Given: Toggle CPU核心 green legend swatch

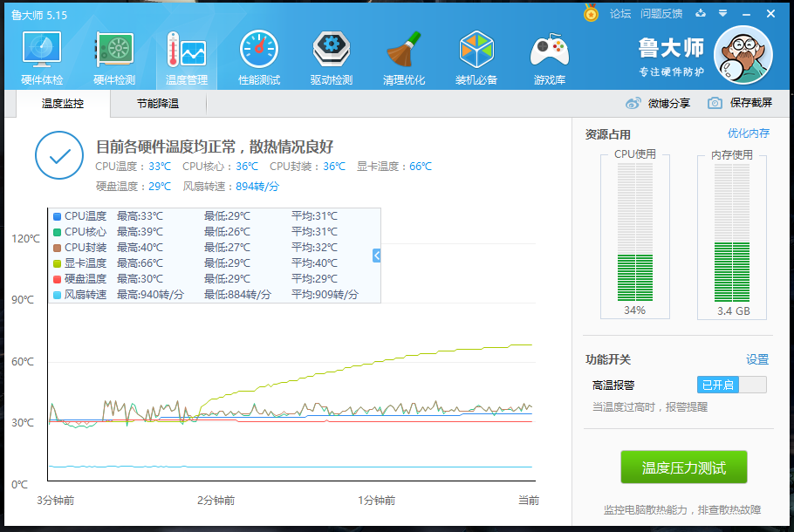Looking at the screenshot, I should click(x=58, y=232).
